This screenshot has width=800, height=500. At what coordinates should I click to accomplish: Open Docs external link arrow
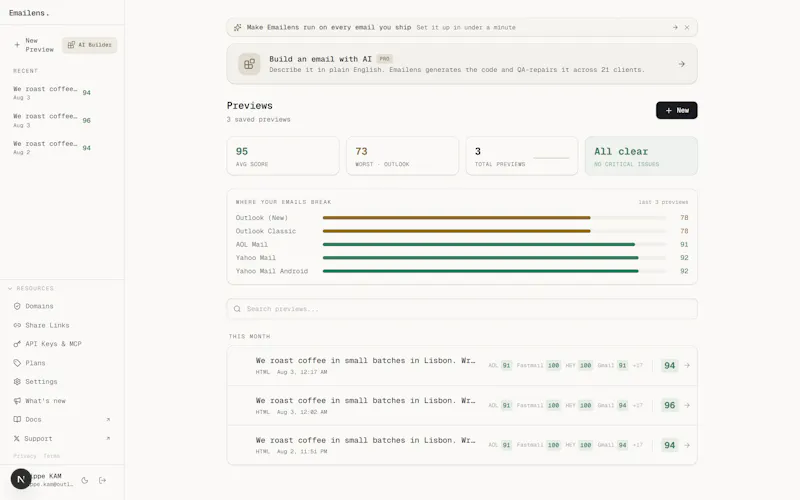pos(108,419)
